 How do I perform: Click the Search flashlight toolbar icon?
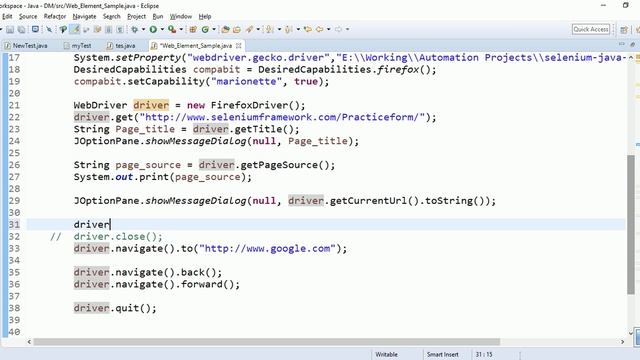tap(249, 29)
